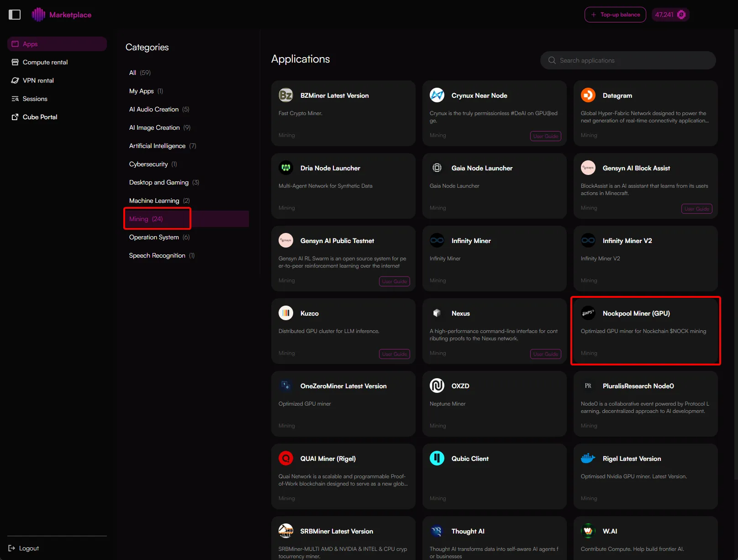Click the Gensyn AI Block Assist icon

(588, 168)
